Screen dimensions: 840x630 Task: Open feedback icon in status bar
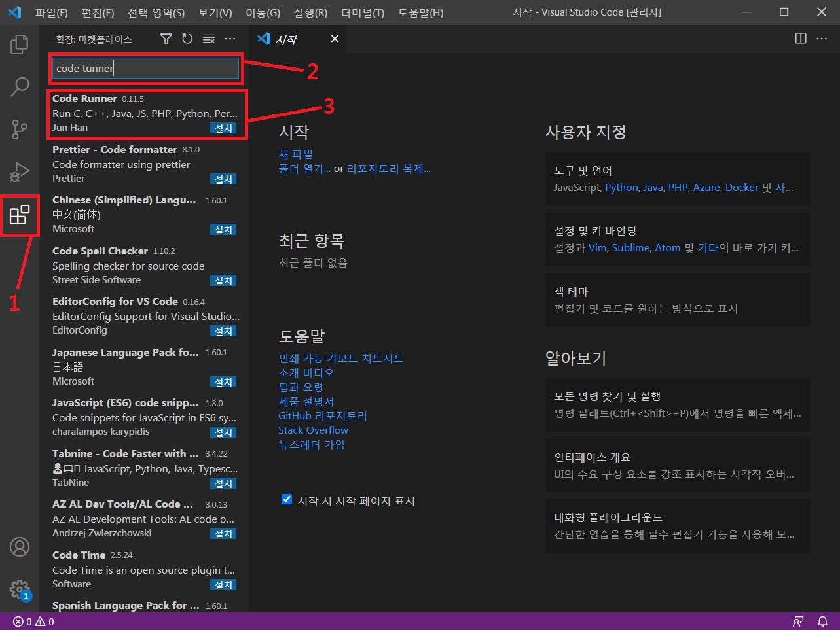(x=798, y=621)
